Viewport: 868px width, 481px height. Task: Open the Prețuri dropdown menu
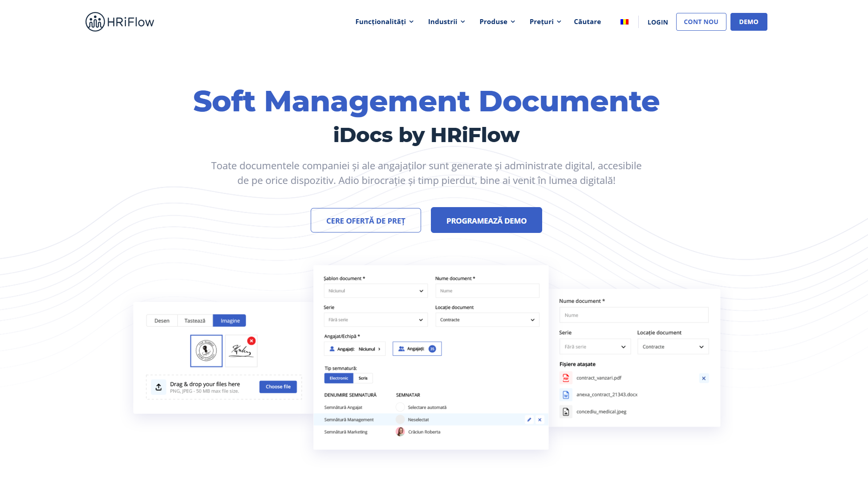pyautogui.click(x=545, y=21)
